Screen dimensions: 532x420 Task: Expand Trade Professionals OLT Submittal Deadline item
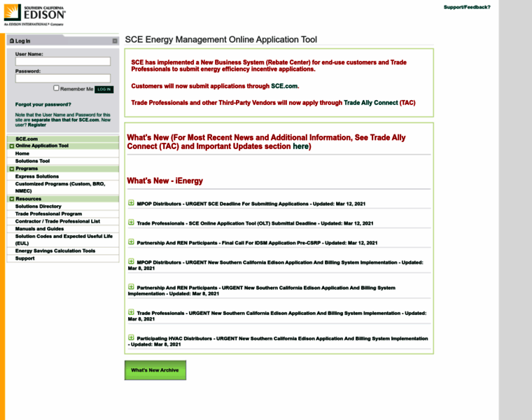tap(131, 222)
